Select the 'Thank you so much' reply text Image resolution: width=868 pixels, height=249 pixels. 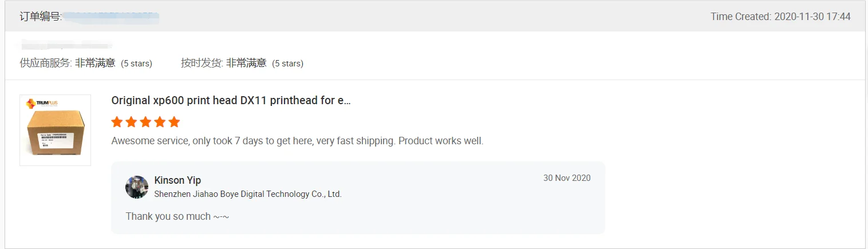(x=177, y=216)
